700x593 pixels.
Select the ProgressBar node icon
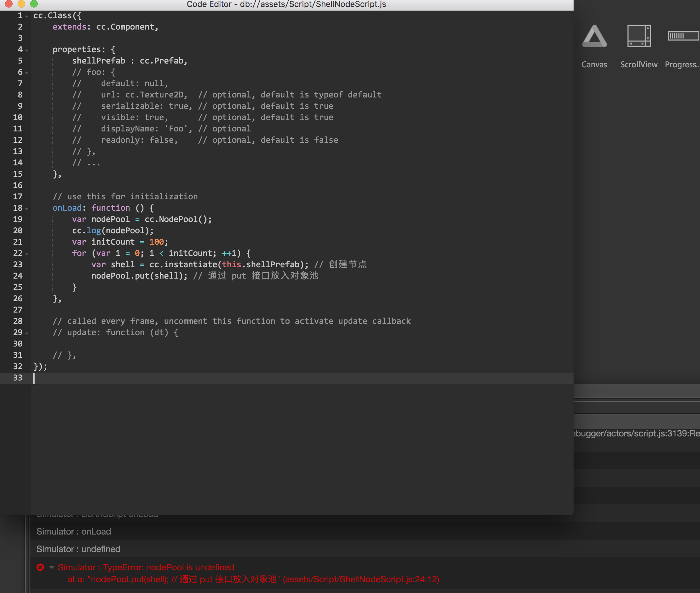click(x=683, y=36)
